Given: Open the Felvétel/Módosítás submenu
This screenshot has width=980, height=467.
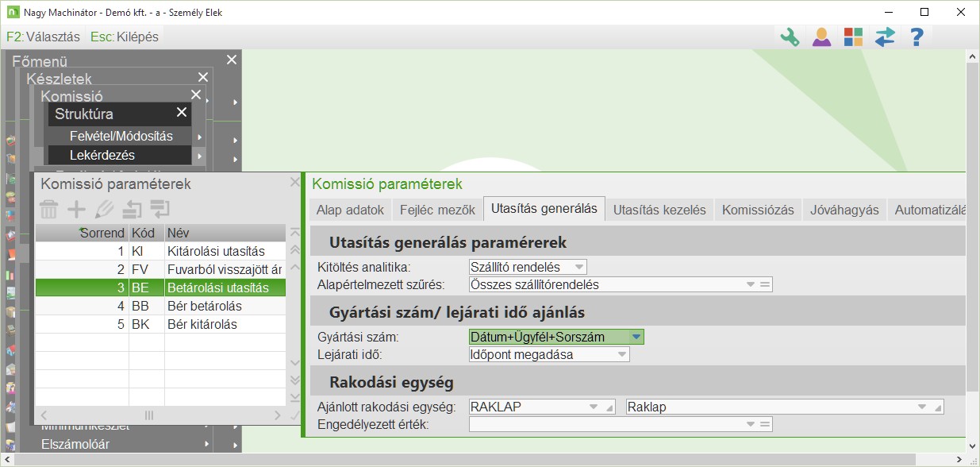Looking at the screenshot, I should pos(121,136).
